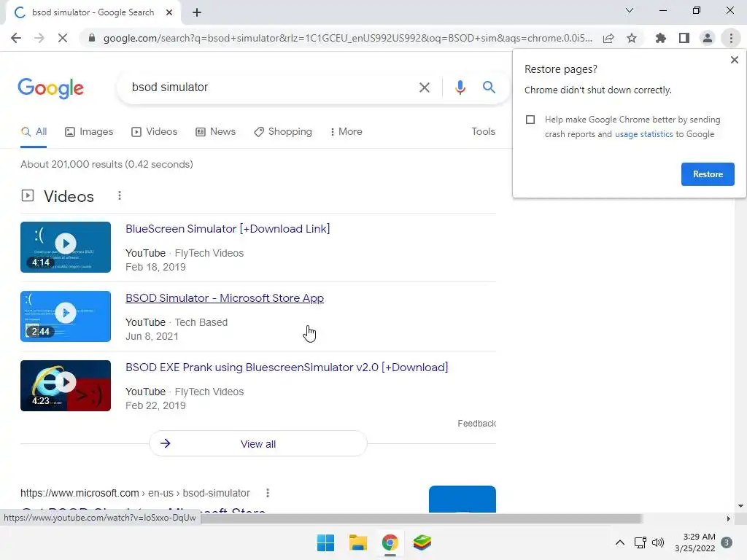The image size is (747, 560).
Task: Open the clock showing 3:29 AM
Action: pos(695,542)
